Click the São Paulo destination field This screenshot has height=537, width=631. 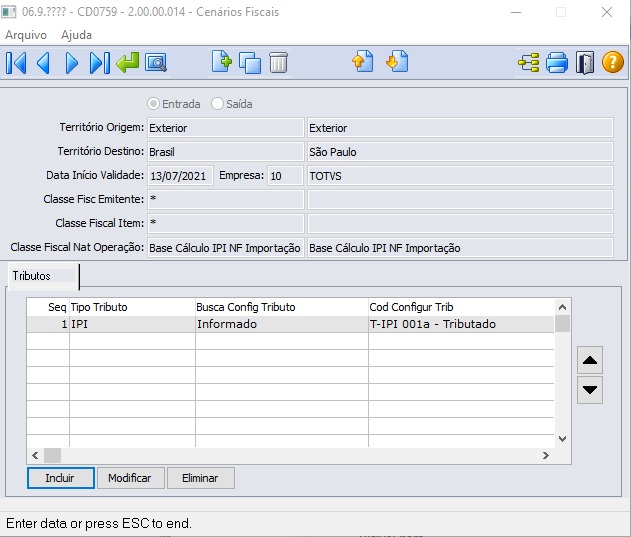[x=460, y=152]
